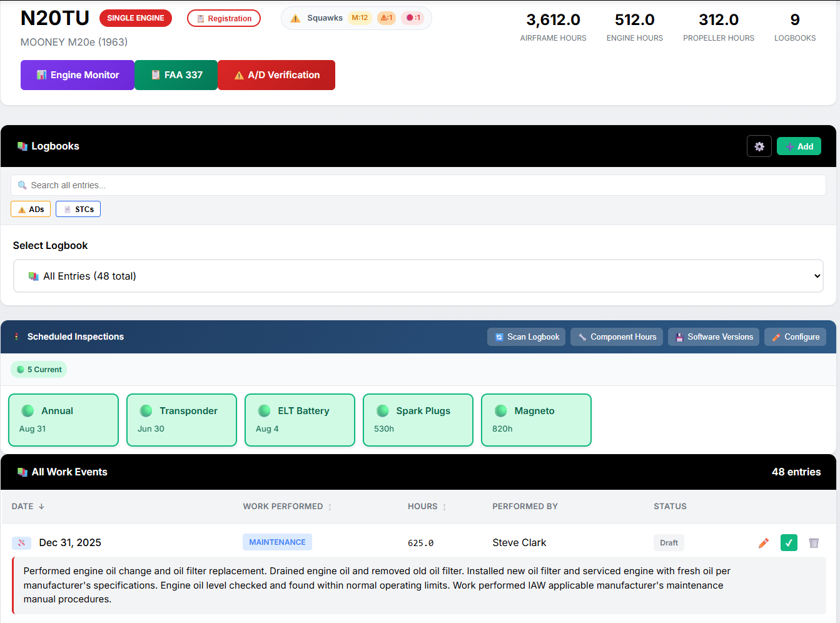Open the A/D Verification tool
This screenshot has width=840, height=623.
[276, 75]
